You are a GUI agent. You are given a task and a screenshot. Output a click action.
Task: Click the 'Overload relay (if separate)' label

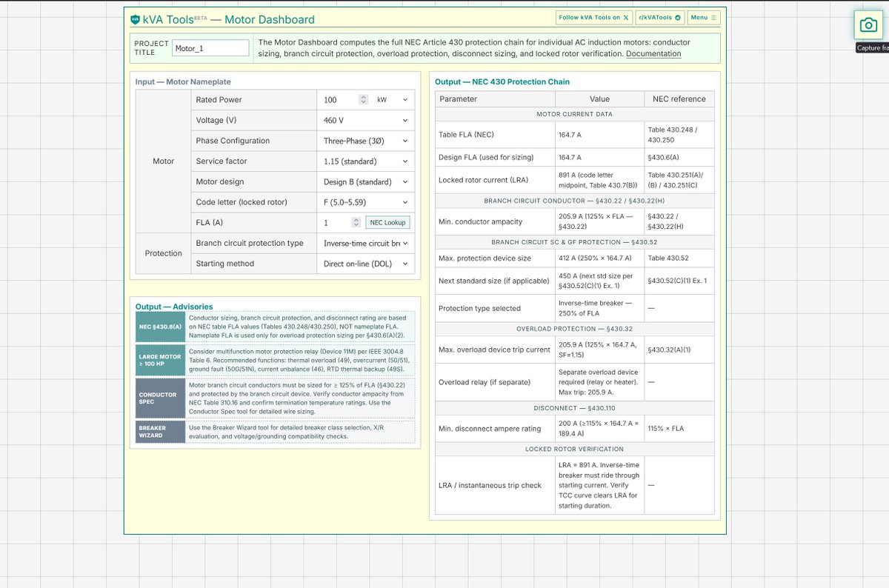[x=485, y=382]
